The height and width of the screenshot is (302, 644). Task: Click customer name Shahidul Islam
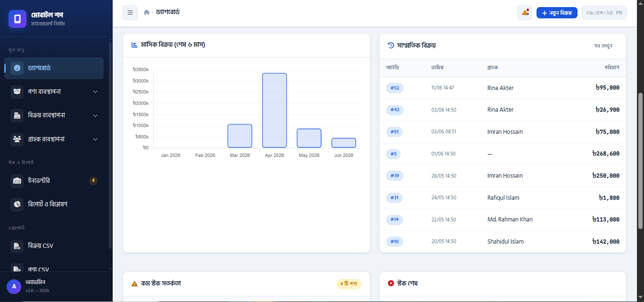(x=505, y=242)
